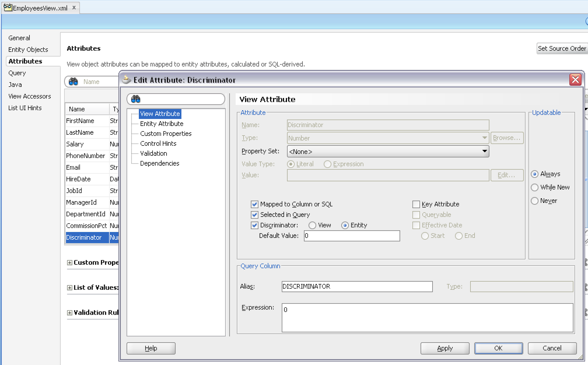This screenshot has height=365, width=588.
Task: Select the CommissionPct attribute row
Action: [92, 226]
